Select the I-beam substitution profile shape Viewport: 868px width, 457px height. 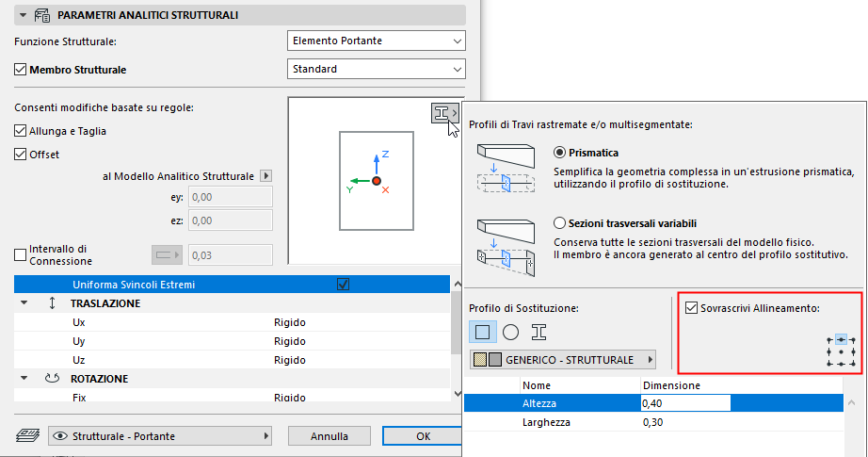click(538, 332)
